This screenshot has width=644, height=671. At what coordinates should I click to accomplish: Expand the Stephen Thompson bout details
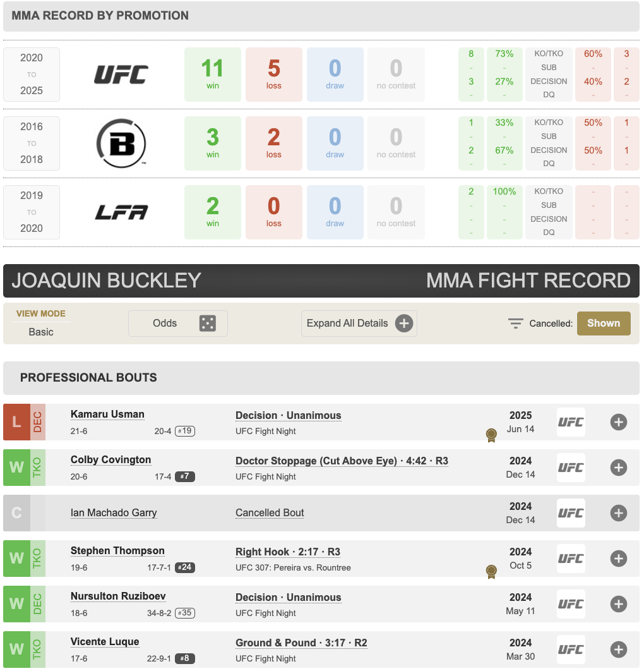click(x=619, y=559)
